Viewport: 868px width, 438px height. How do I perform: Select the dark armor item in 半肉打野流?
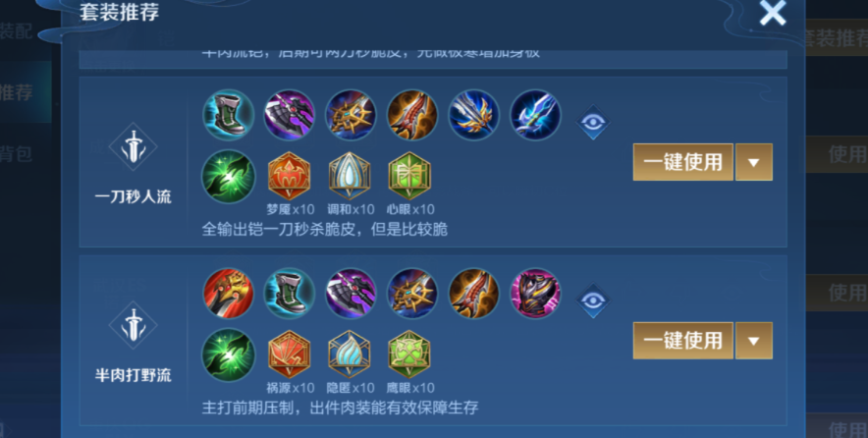[535, 294]
